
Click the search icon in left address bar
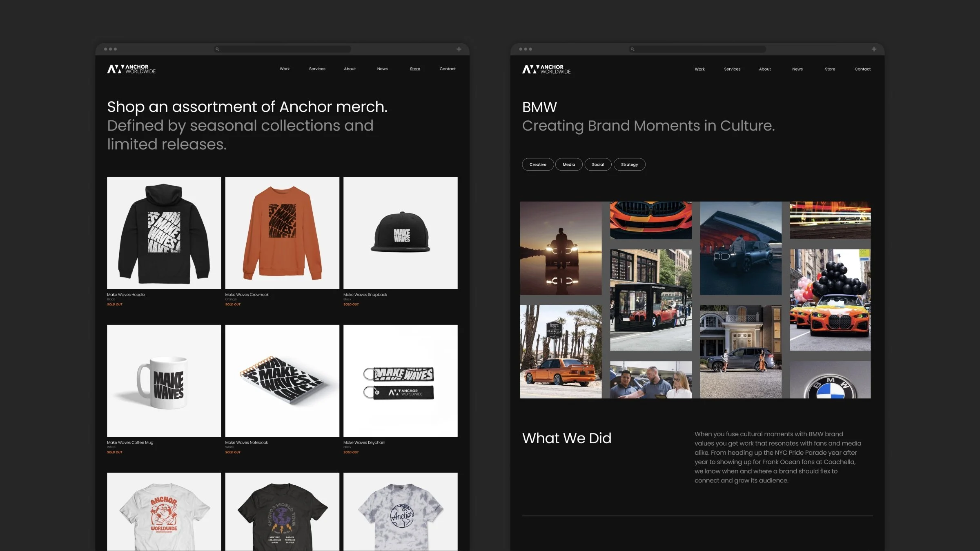pos(218,49)
